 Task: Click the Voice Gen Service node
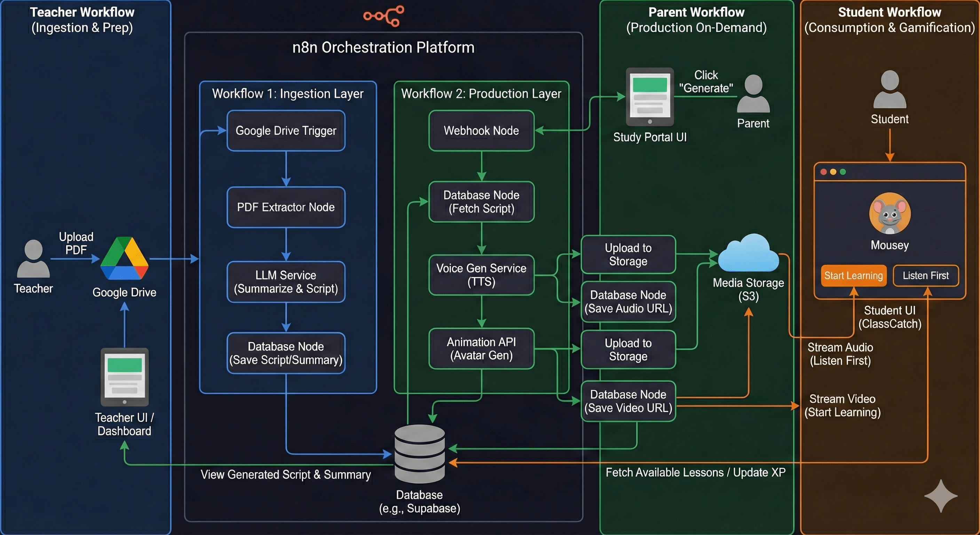[x=481, y=275]
